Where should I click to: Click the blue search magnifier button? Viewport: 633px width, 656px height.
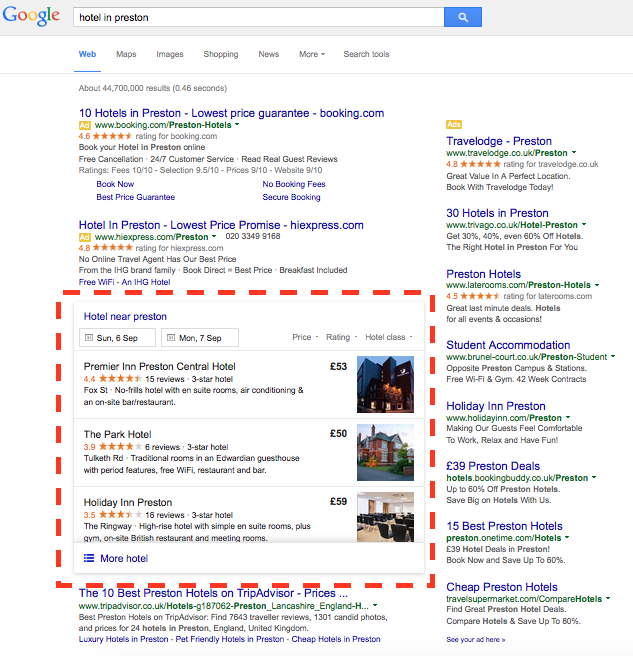463,17
